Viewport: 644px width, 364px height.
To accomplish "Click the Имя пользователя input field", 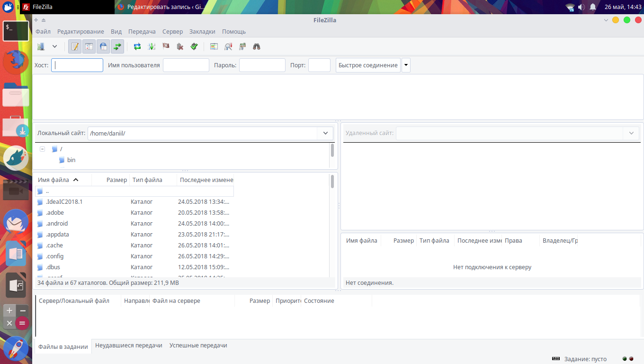I will [186, 65].
